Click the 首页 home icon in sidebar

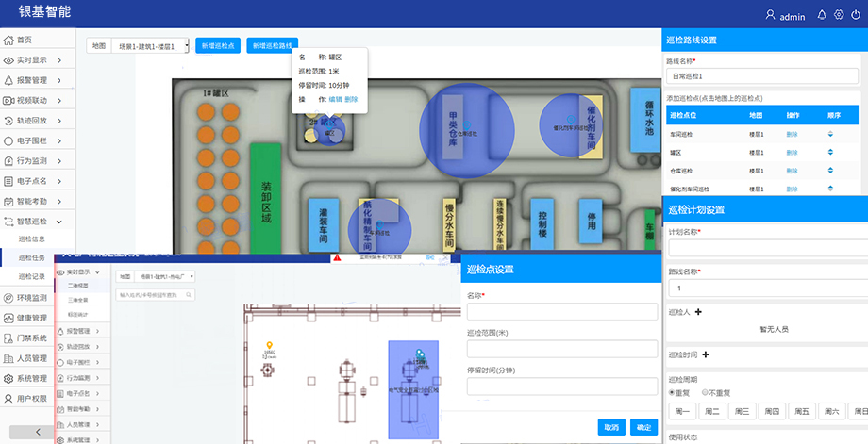pyautogui.click(x=8, y=40)
